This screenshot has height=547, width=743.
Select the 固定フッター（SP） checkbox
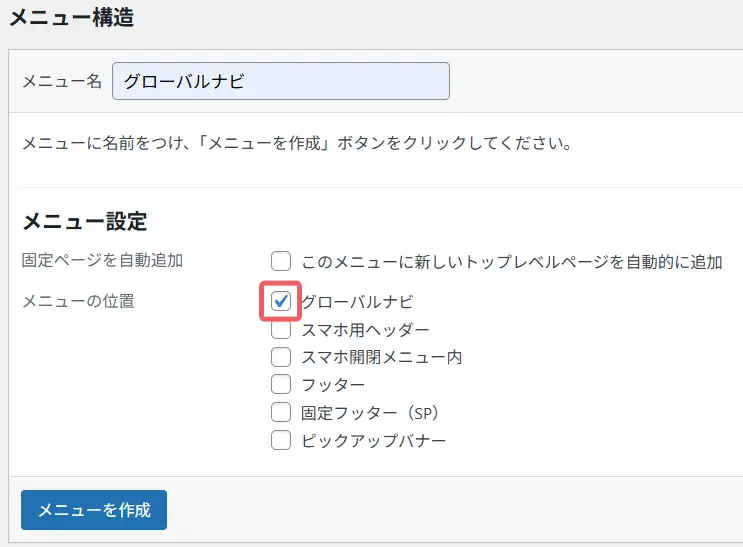coord(281,412)
